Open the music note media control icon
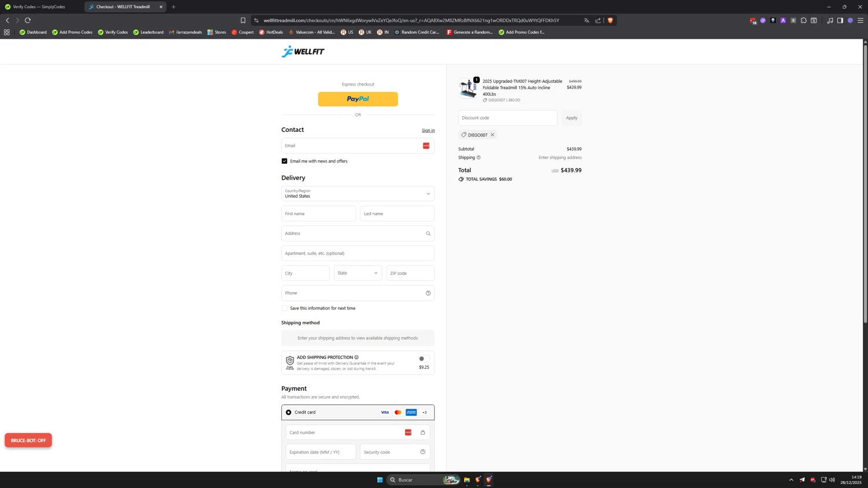Screen dimensions: 868x488 [830, 20]
